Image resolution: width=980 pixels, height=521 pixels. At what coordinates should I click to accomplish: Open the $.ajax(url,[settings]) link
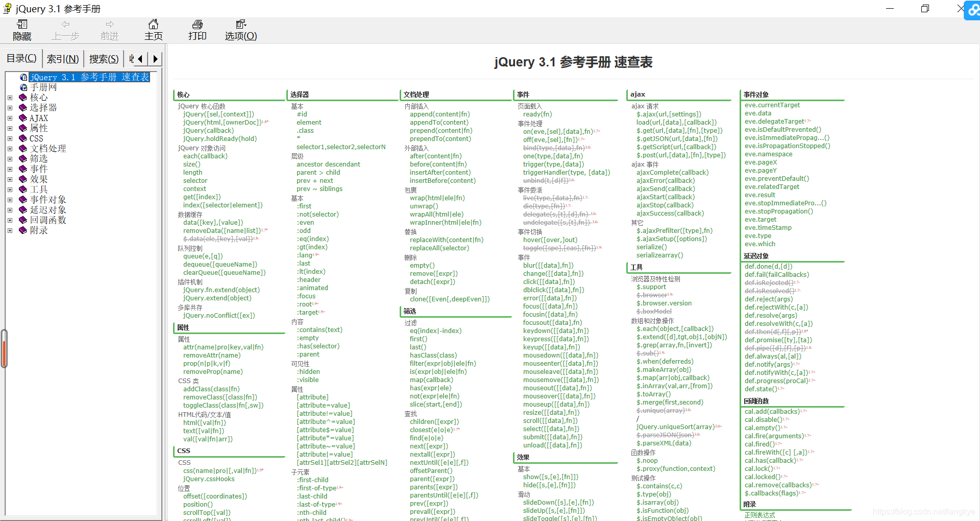coord(669,114)
